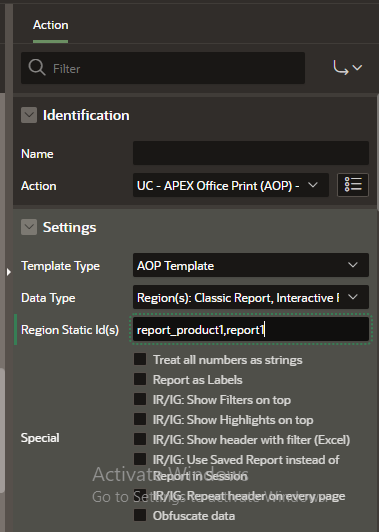Collapse the Settings section

[29, 227]
